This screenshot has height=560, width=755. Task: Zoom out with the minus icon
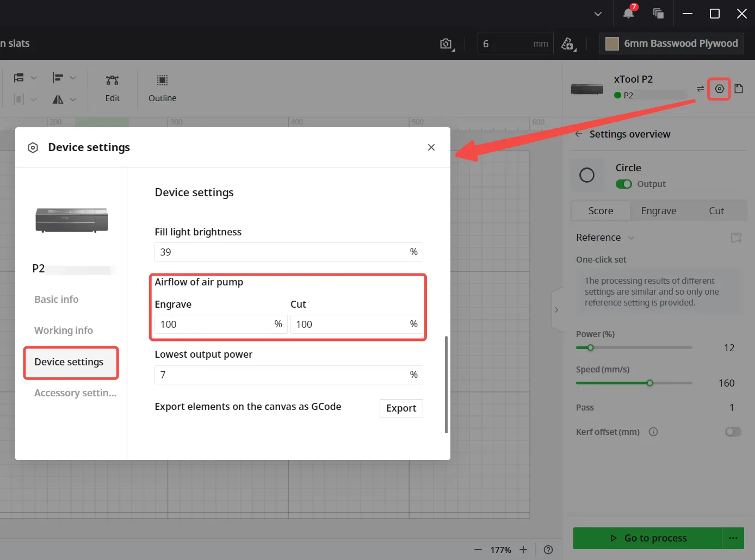pyautogui.click(x=478, y=550)
